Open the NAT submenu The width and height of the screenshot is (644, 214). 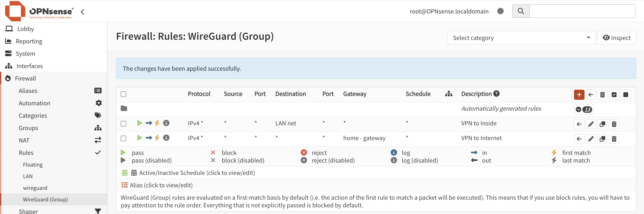coord(24,140)
